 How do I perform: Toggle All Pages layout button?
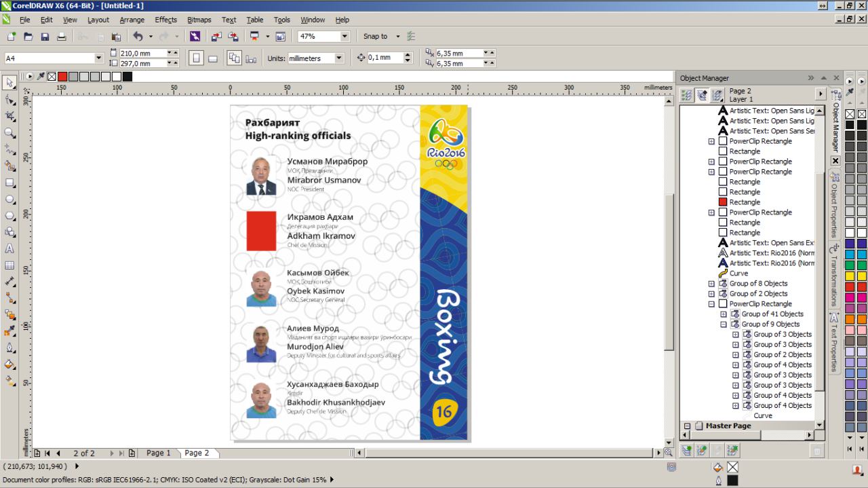tap(234, 58)
